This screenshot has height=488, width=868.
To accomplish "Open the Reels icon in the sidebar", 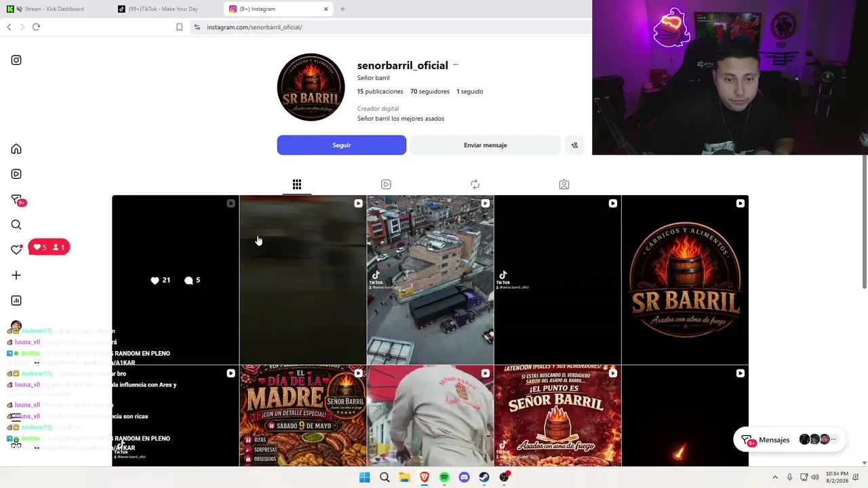I will coord(16,174).
